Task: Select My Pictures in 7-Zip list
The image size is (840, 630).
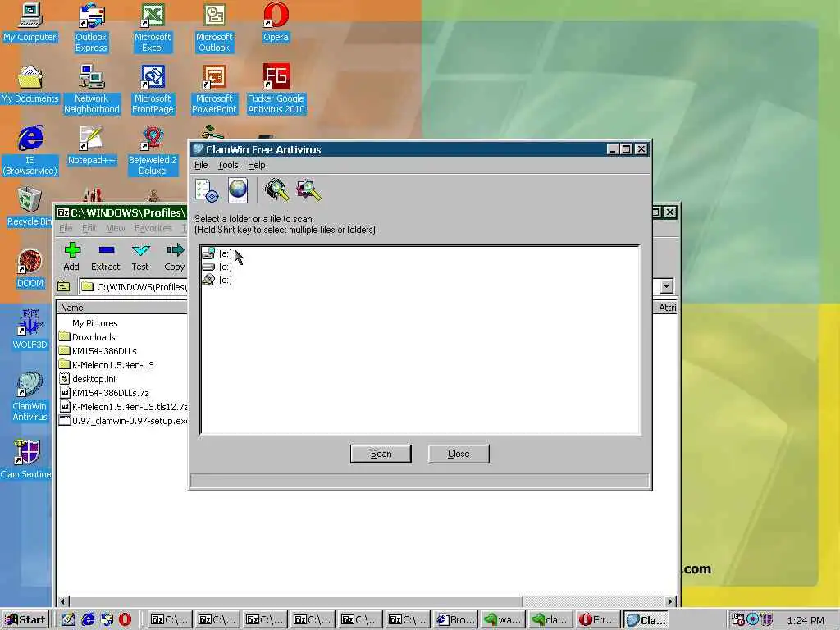Action: click(95, 323)
